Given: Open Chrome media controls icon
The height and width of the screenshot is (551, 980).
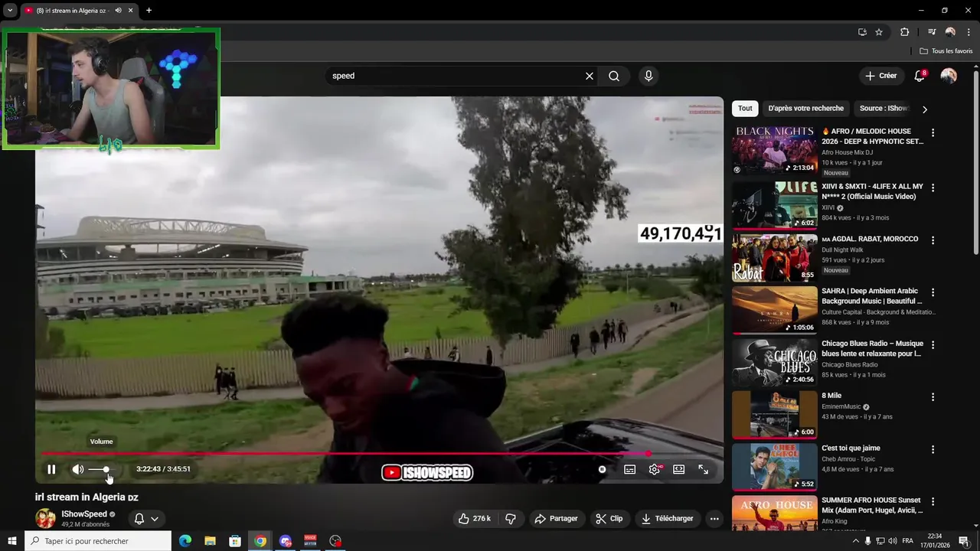Looking at the screenshot, I should point(932,32).
